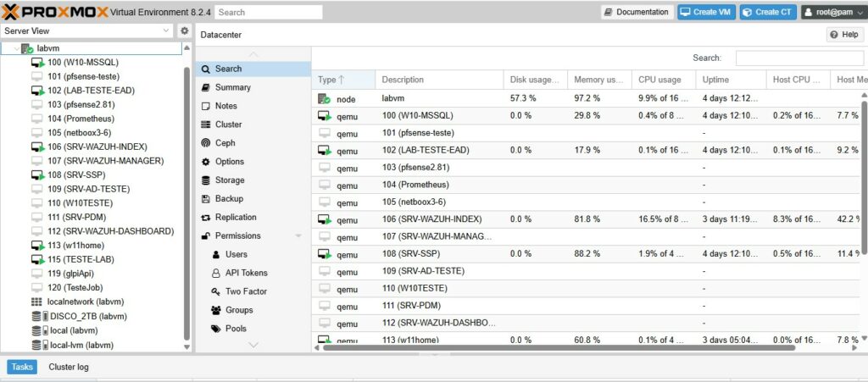The width and height of the screenshot is (868, 382).
Task: Click the Datacenter panel Search input field
Action: point(799,58)
